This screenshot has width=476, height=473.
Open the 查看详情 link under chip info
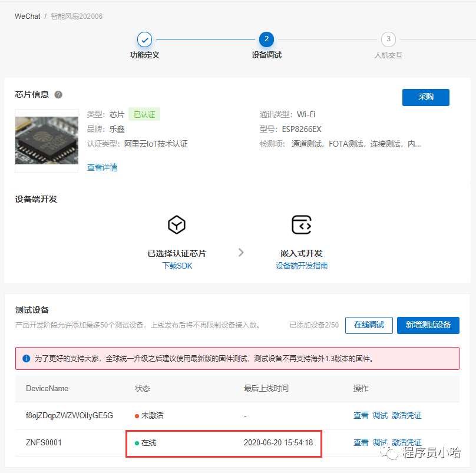[102, 167]
